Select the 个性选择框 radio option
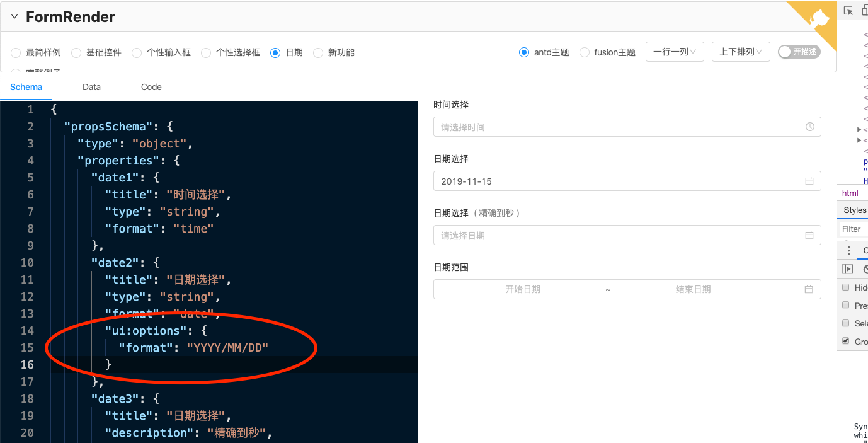This screenshot has width=868, height=443. tap(206, 53)
